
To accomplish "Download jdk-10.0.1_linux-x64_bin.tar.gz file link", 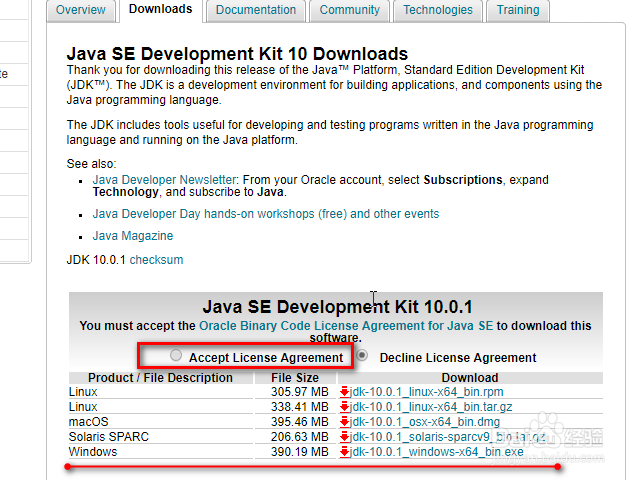I will click(431, 407).
